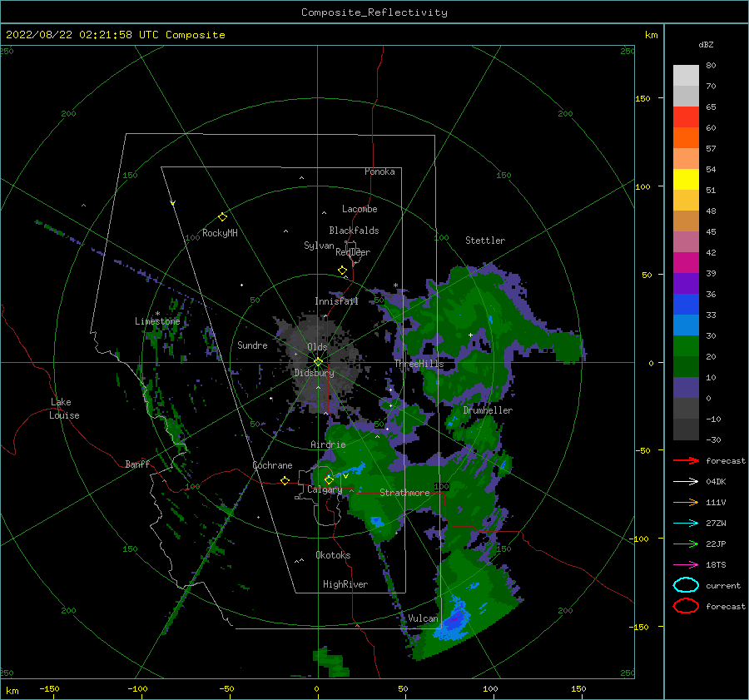Click the RockyMH label
Viewport: 749px width, 700px height.
click(220, 233)
